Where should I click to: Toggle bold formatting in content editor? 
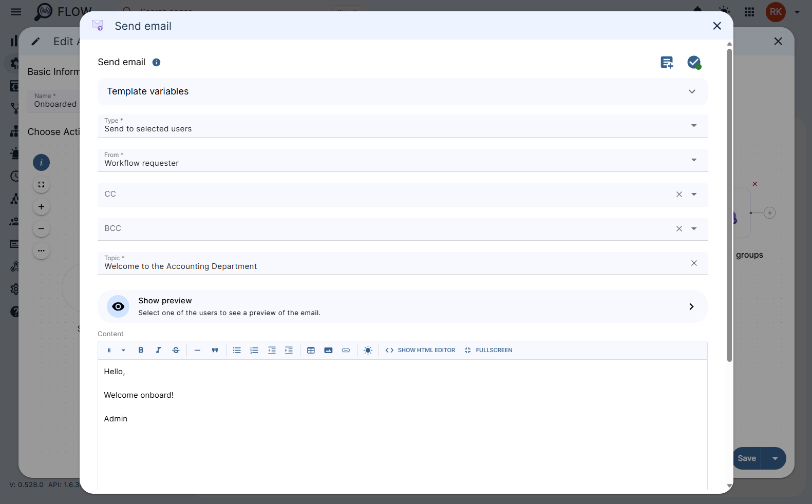click(x=141, y=351)
